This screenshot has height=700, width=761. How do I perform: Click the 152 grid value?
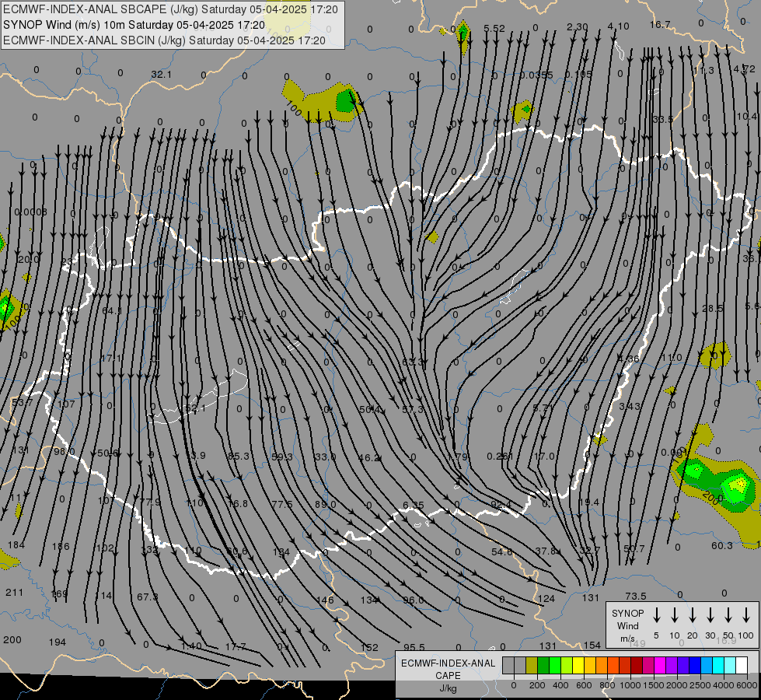[x=369, y=648]
